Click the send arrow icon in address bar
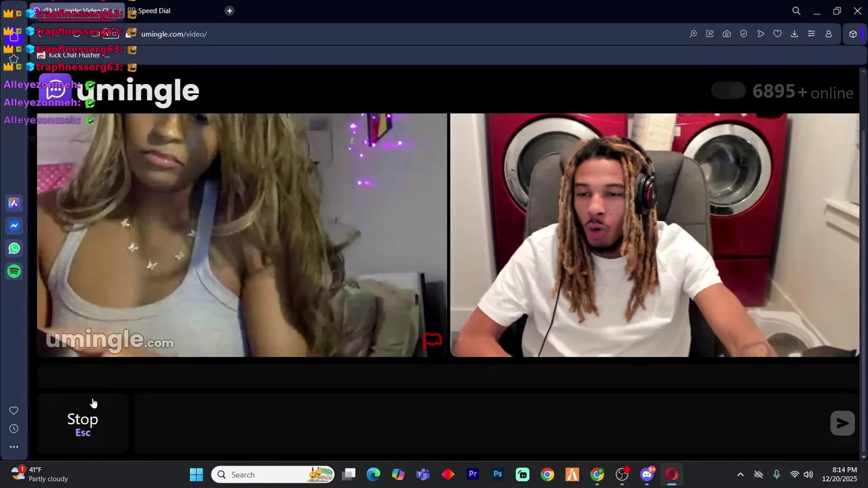The height and width of the screenshot is (488, 868). coord(761,34)
